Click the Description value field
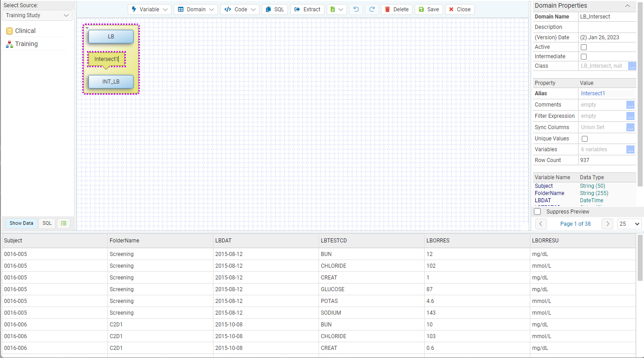The height and width of the screenshot is (358, 644). pyautogui.click(x=607, y=27)
